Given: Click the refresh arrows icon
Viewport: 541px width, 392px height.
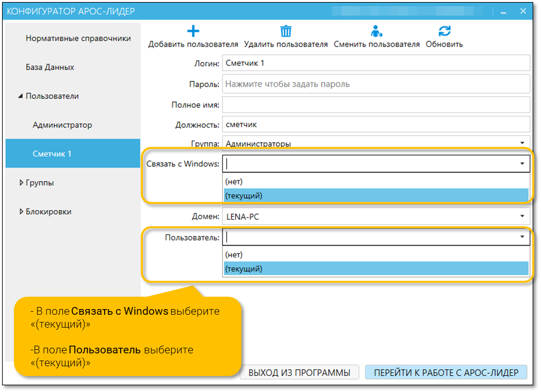Looking at the screenshot, I should 445,31.
